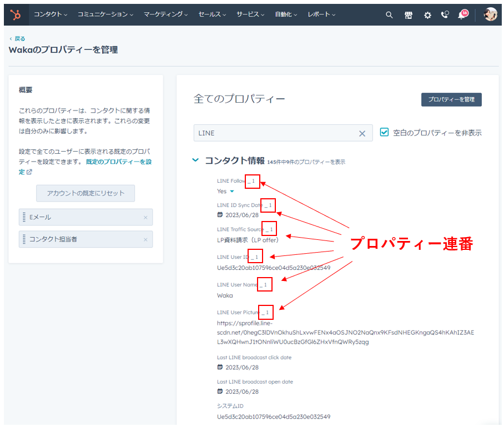
Task: Open the レポート menu
Action: click(322, 14)
